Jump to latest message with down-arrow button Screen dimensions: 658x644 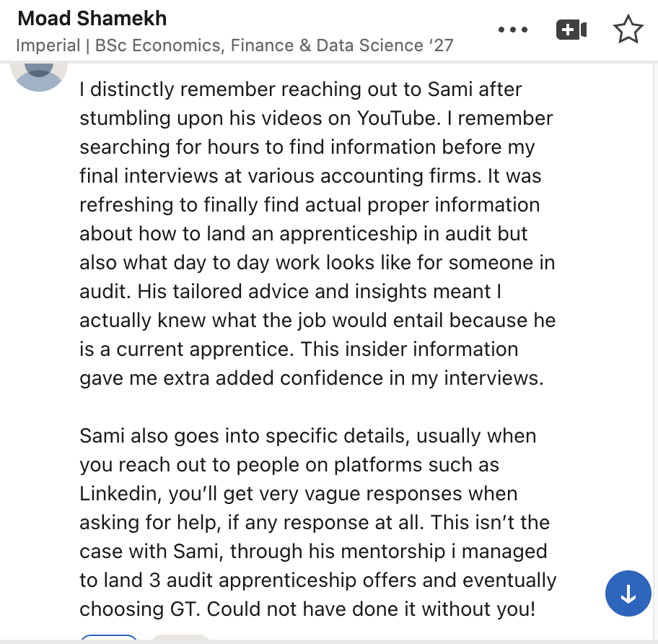point(628,593)
